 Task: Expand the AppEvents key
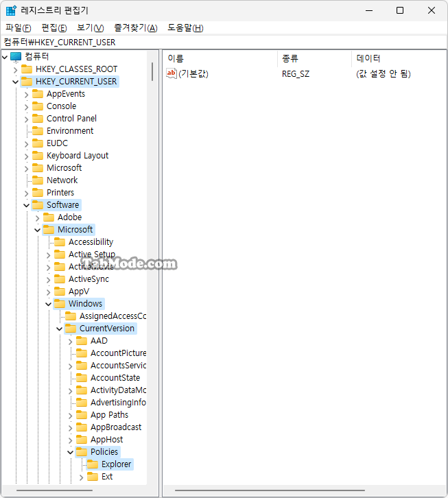point(26,95)
